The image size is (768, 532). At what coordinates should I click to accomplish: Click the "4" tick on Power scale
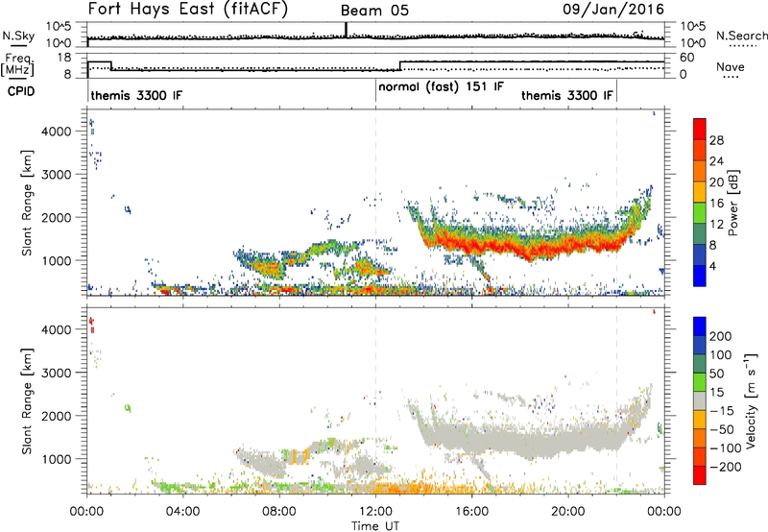(x=712, y=266)
